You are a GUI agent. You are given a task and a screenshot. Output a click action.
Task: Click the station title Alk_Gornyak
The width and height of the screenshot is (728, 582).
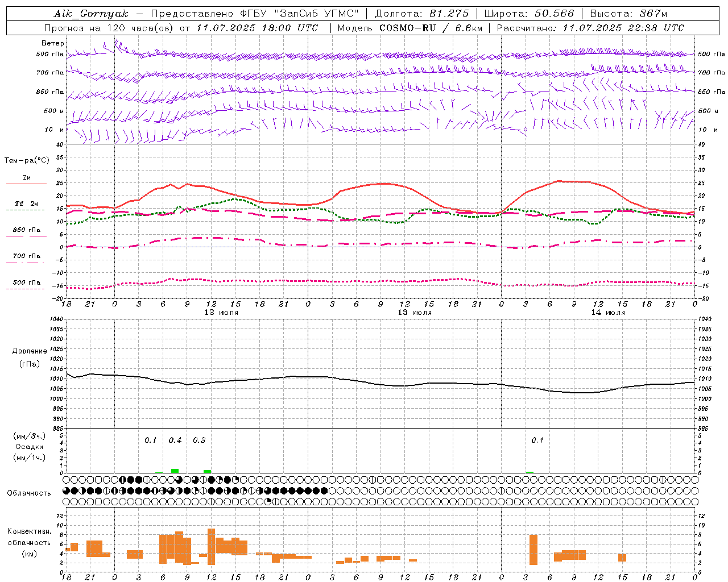coord(91,14)
